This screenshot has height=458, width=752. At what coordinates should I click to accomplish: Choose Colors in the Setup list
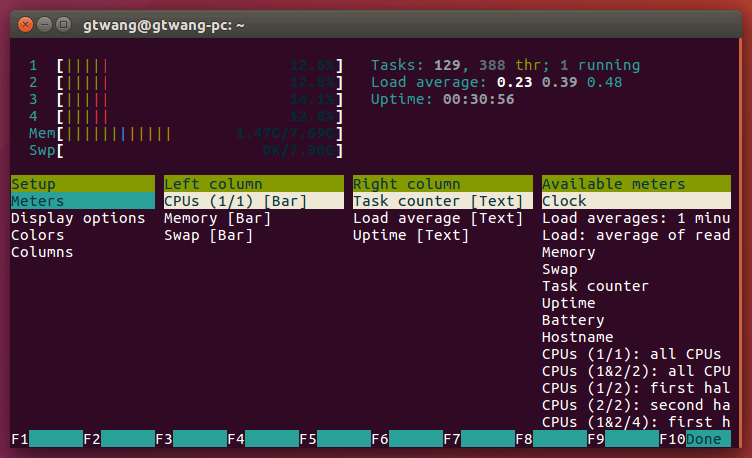coord(37,235)
